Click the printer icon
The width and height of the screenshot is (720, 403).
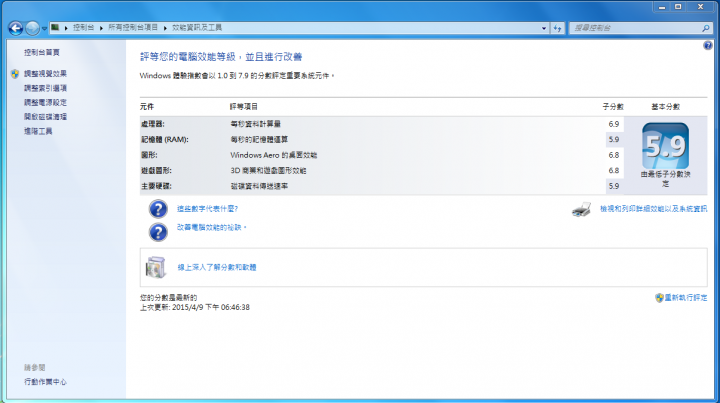(581, 210)
